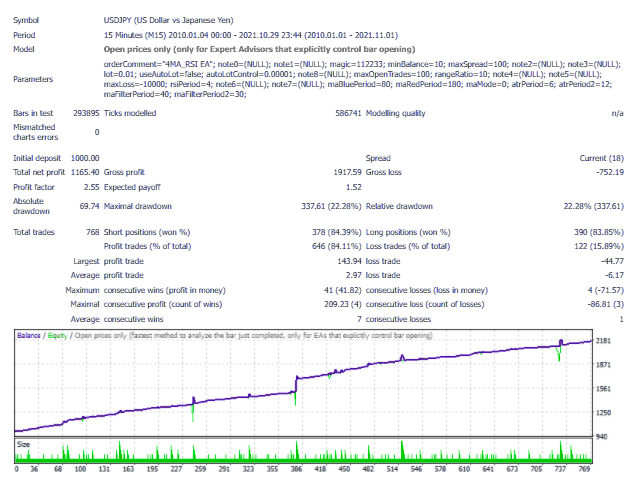Image resolution: width=640 pixels, height=480 pixels.
Task: Click the 15 Minutes (M15) period date range
Action: [251, 35]
